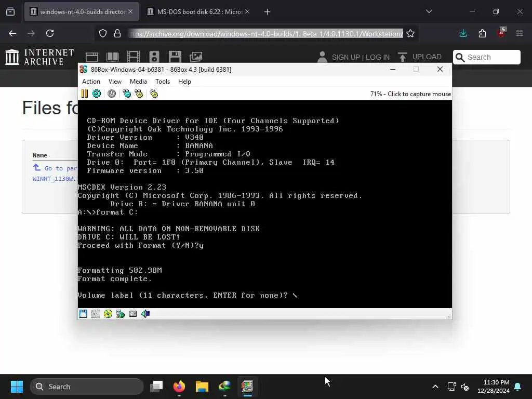Click the Internet Archive logo
This screenshot has width=532, height=399.
pos(39,57)
